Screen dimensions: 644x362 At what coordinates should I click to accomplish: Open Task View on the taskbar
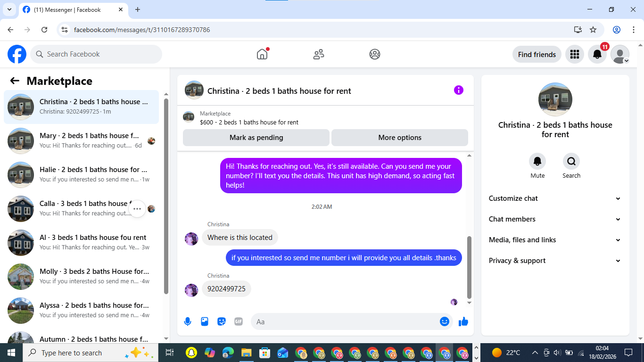point(170,353)
